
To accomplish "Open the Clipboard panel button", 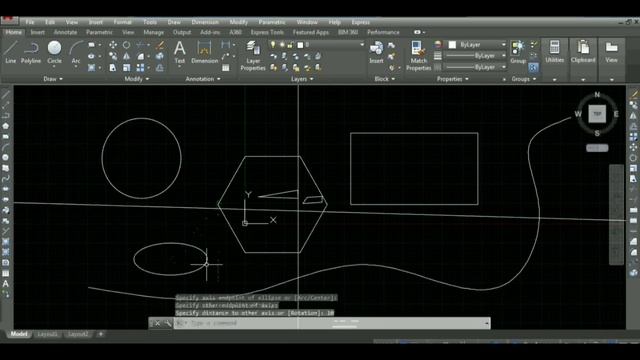I will tap(583, 52).
